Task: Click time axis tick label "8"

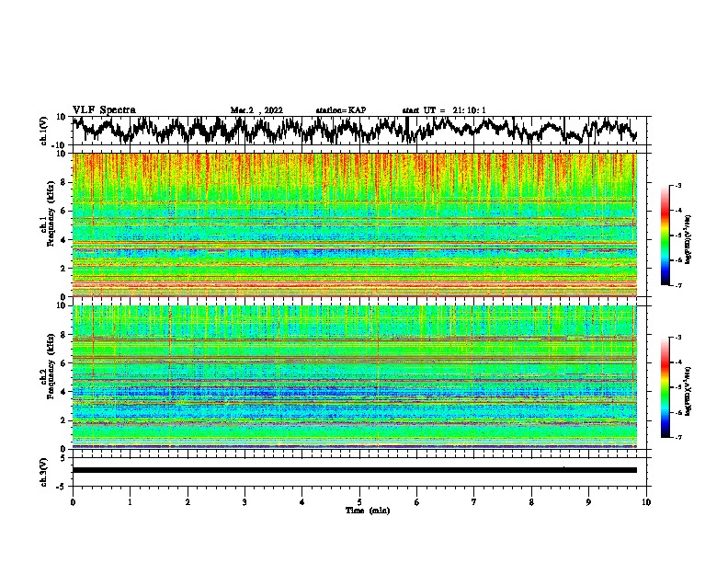Action: click(x=531, y=502)
